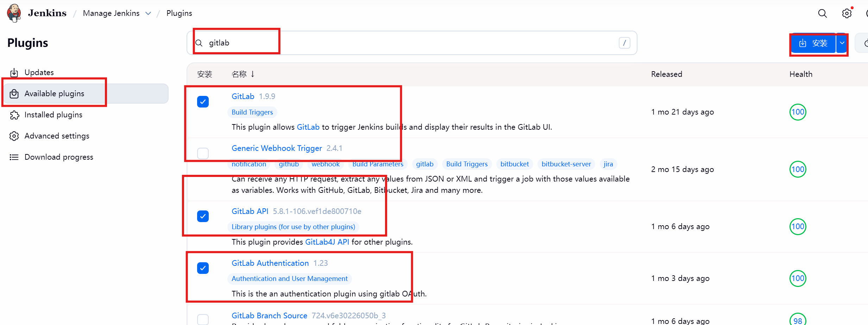Click the search field magnifier icon
Image resolution: width=868 pixels, height=325 pixels.
(x=199, y=43)
